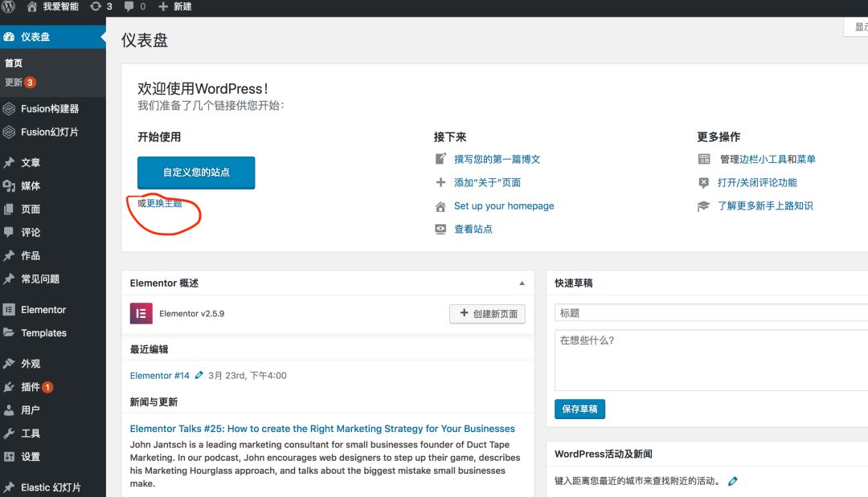Open the 添加“关于”页面 link
This screenshot has width=868, height=497.
[x=487, y=182]
